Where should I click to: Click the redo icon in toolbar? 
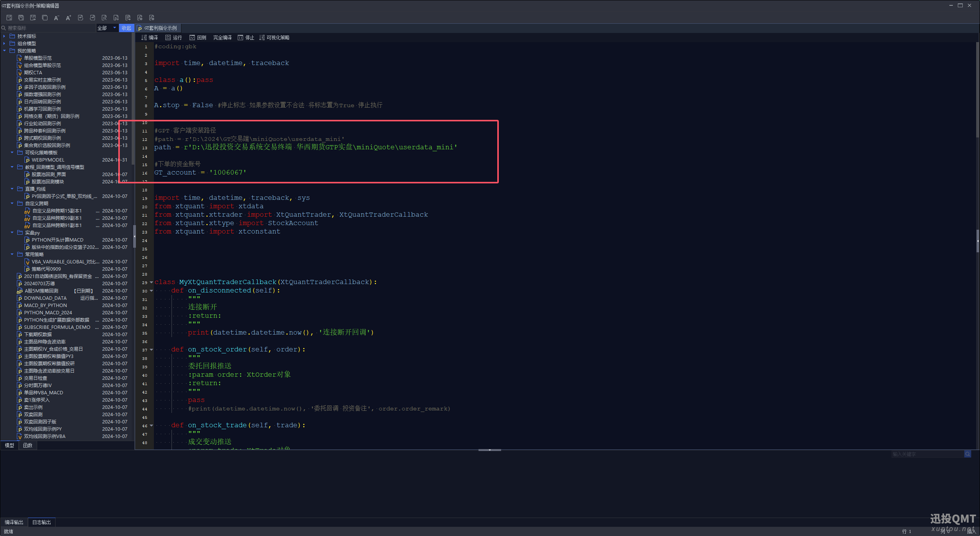point(92,18)
